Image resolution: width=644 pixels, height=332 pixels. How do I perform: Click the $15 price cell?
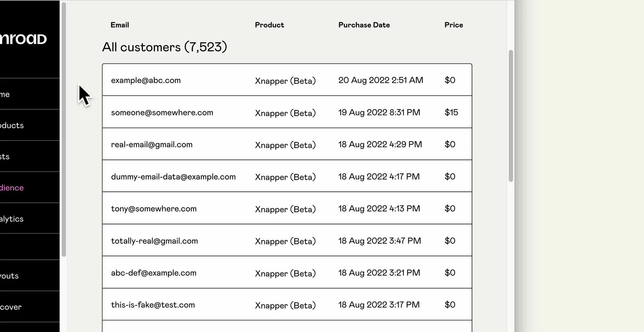coord(451,112)
